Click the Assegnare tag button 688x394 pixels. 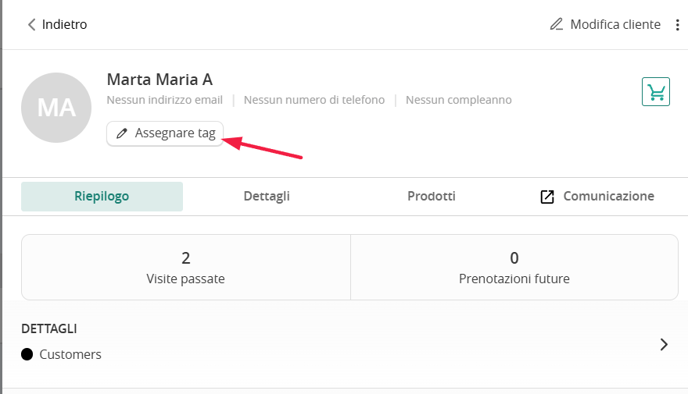pos(165,133)
